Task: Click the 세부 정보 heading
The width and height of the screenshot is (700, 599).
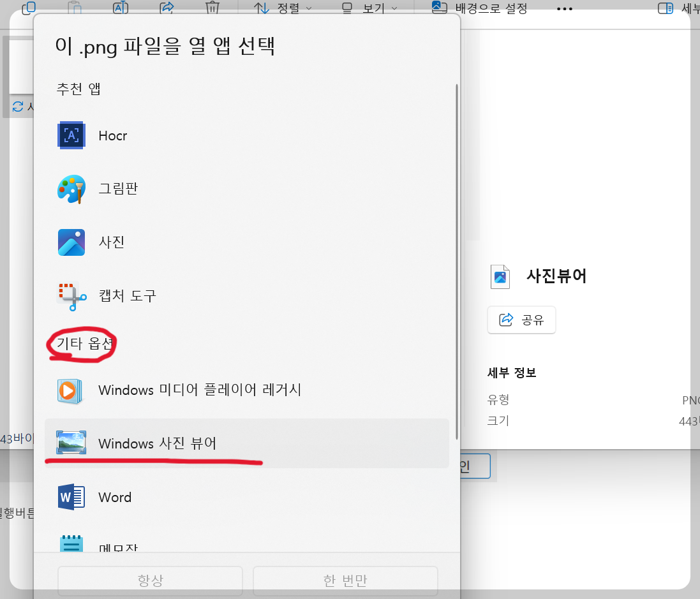Action: coord(512,373)
